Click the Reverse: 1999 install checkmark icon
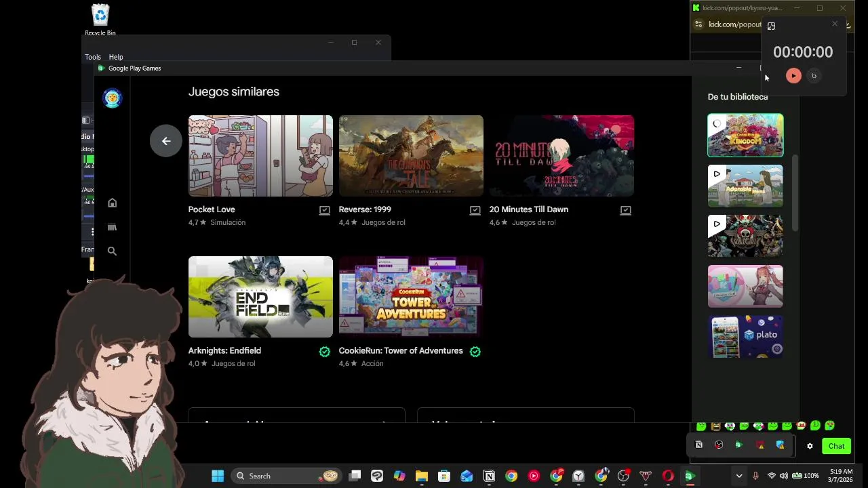868x488 pixels. click(x=475, y=210)
